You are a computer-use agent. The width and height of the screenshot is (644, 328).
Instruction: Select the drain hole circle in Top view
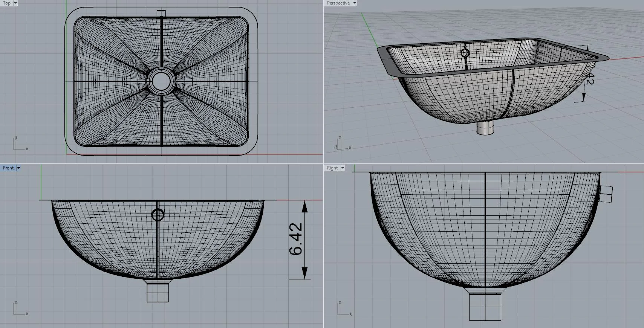coord(161,81)
